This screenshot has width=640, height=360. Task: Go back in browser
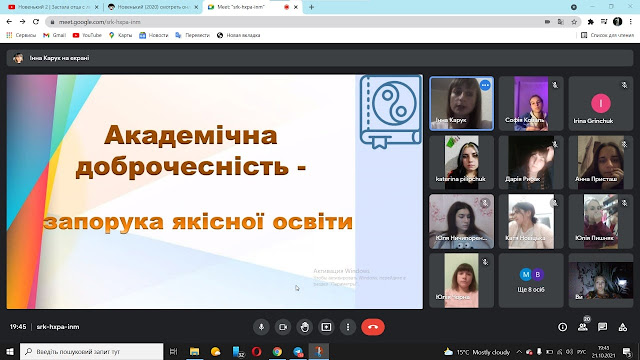(x=9, y=22)
